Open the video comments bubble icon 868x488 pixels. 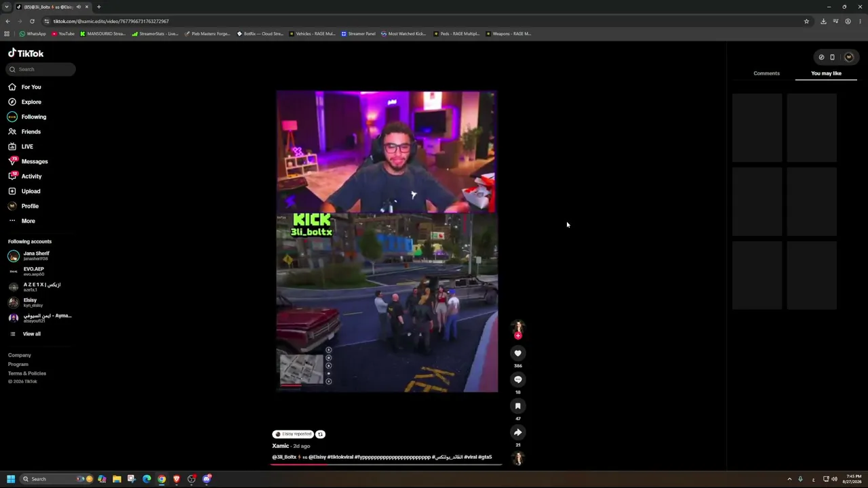coord(517,380)
